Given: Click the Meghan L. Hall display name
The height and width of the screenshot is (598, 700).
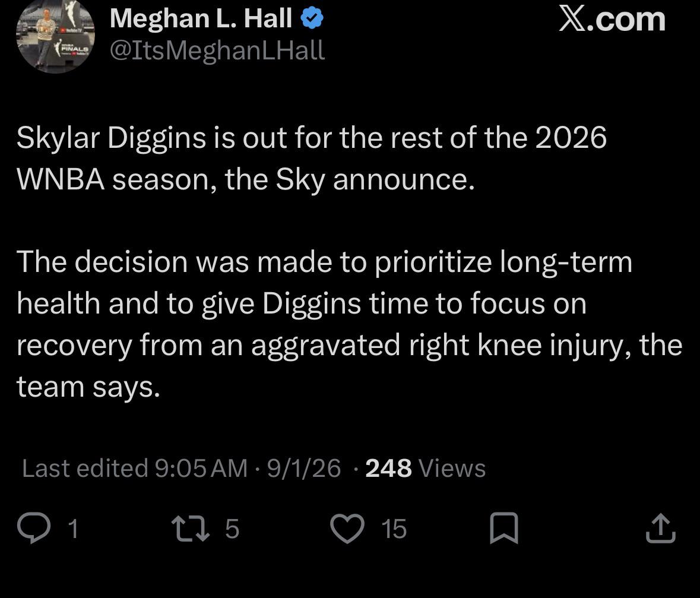Looking at the screenshot, I should pyautogui.click(x=201, y=19).
